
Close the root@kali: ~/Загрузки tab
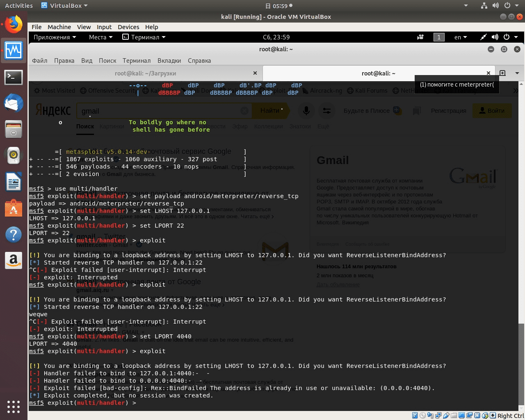255,73
